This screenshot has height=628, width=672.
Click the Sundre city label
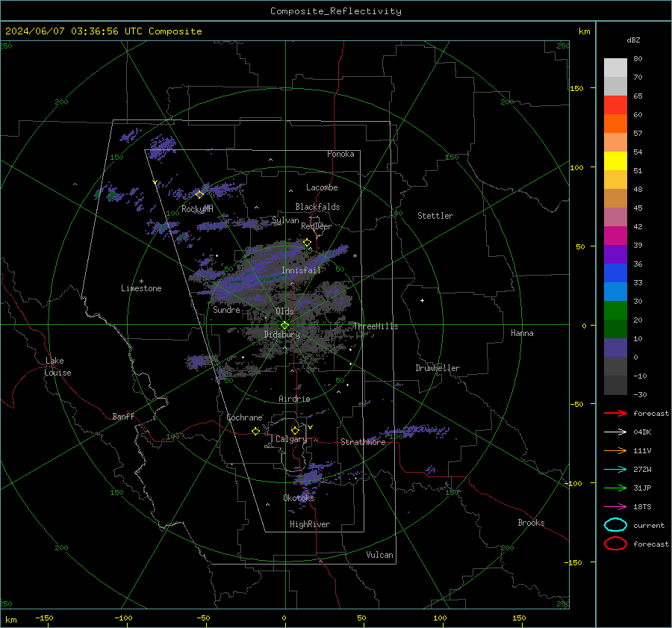pyautogui.click(x=227, y=310)
